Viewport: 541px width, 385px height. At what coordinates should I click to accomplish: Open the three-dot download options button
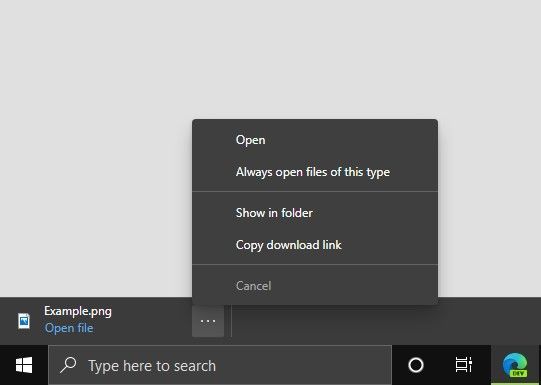tap(208, 321)
